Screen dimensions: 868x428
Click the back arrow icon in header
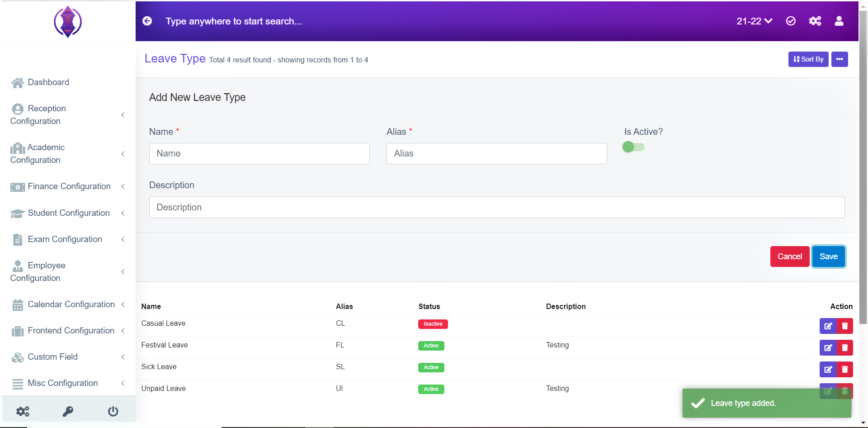point(147,21)
